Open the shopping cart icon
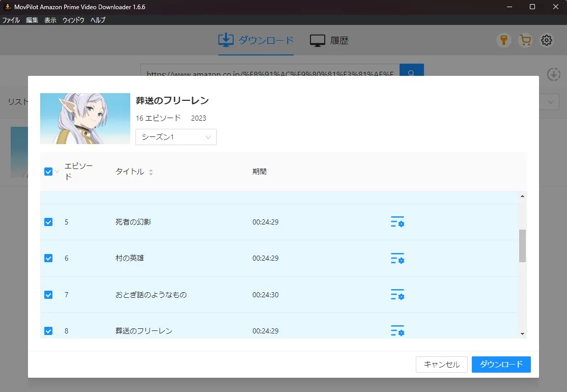 525,41
